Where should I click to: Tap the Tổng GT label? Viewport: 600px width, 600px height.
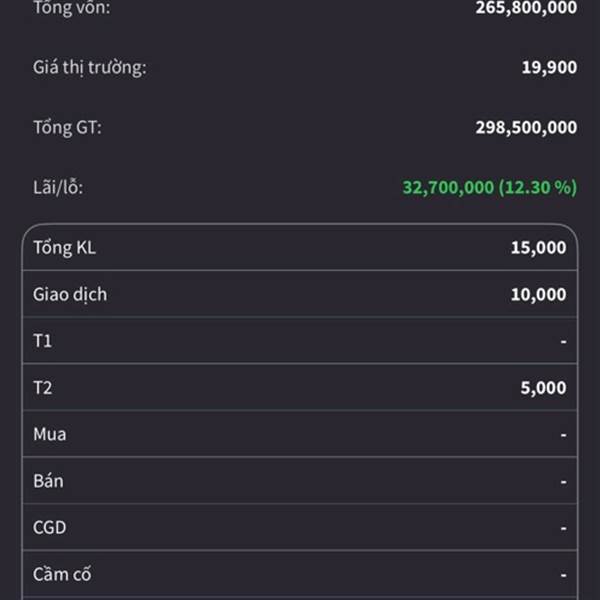coord(67,127)
